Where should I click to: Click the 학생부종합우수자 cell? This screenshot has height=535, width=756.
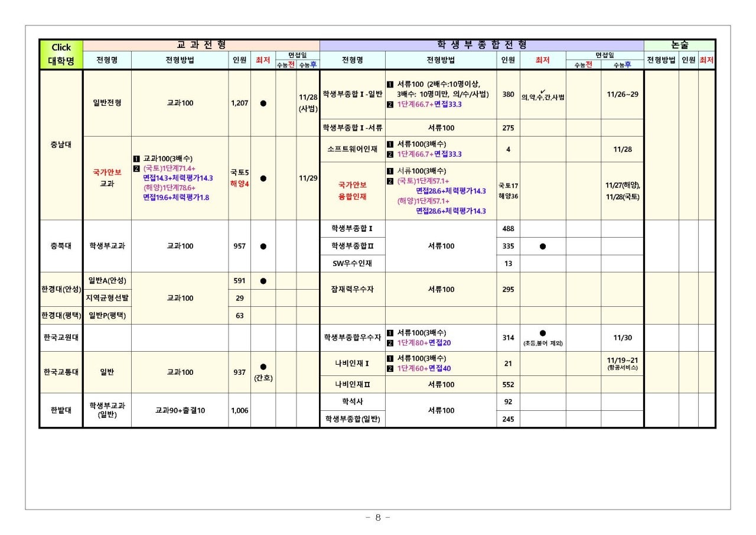353,338
